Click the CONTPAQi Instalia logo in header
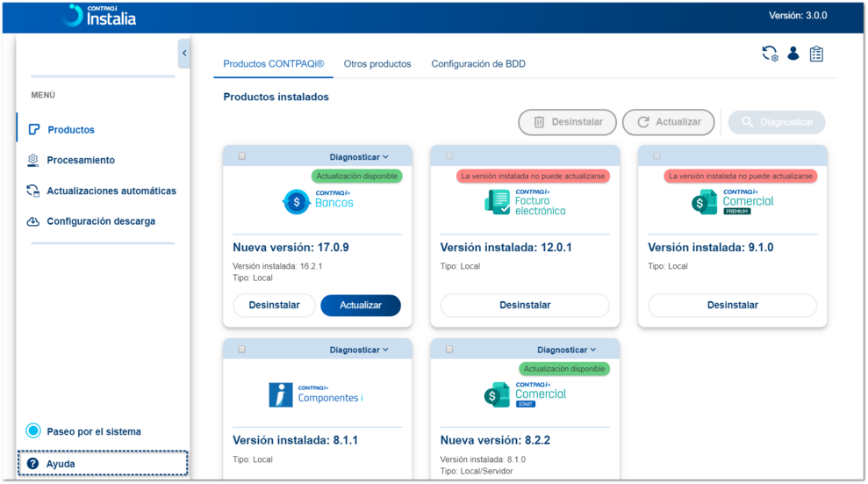The image size is (868, 484). pos(100,15)
